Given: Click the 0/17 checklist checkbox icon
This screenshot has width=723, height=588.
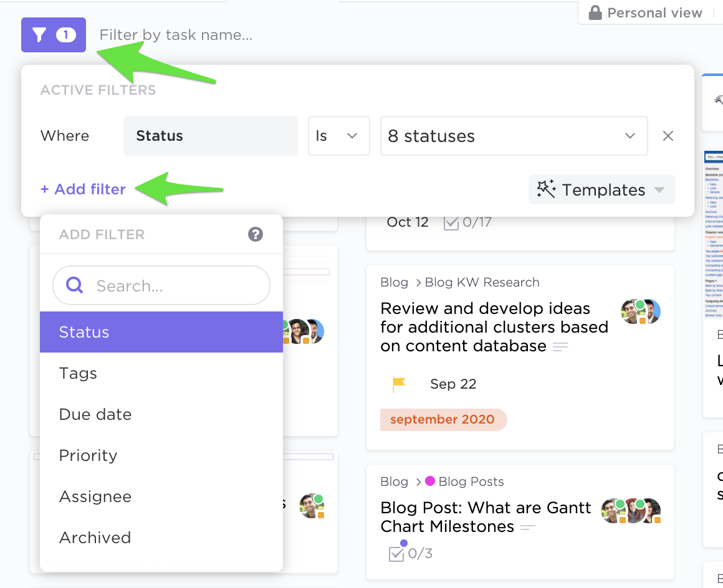Looking at the screenshot, I should coord(451,223).
